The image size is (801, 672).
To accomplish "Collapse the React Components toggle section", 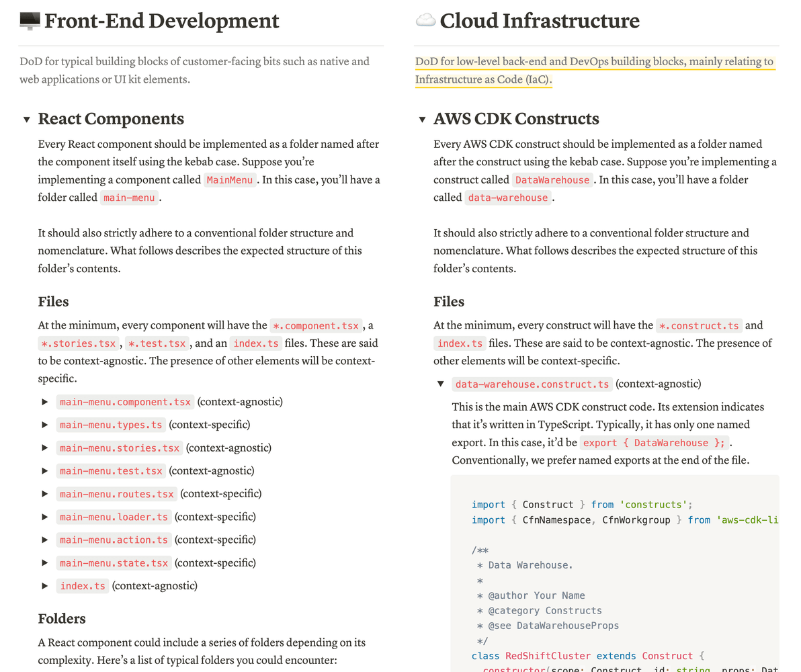I will 27,120.
